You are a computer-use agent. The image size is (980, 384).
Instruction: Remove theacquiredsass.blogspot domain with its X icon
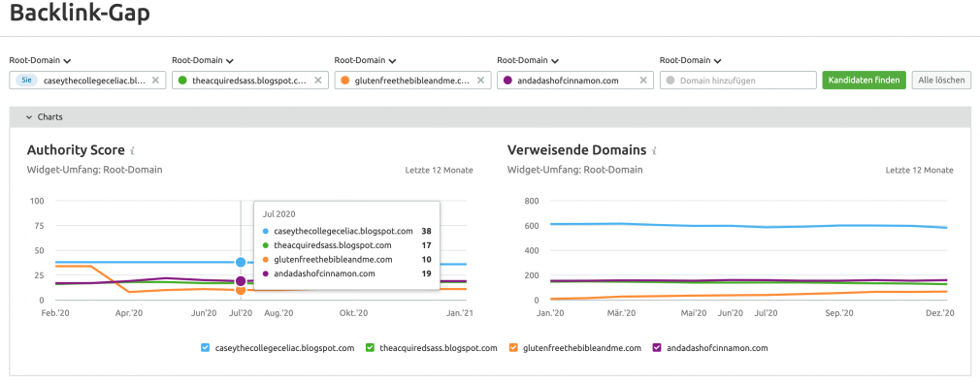tap(318, 80)
